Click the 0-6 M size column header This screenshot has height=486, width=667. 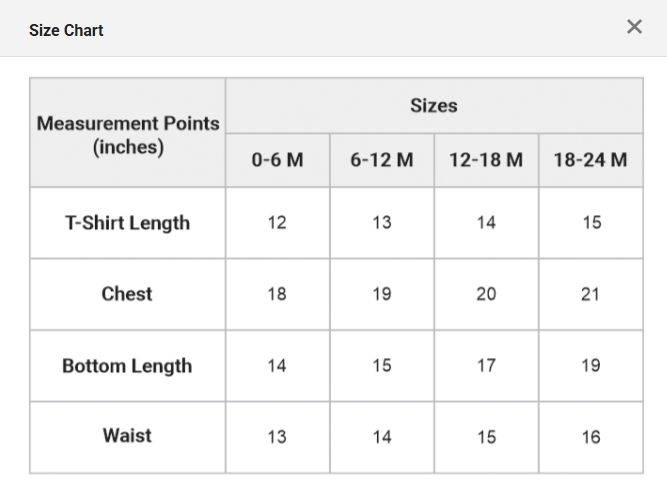(277, 160)
